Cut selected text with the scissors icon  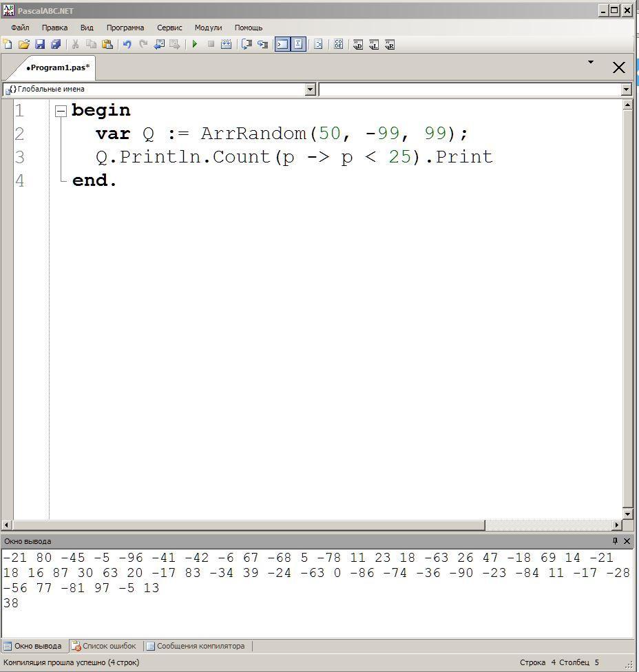76,44
